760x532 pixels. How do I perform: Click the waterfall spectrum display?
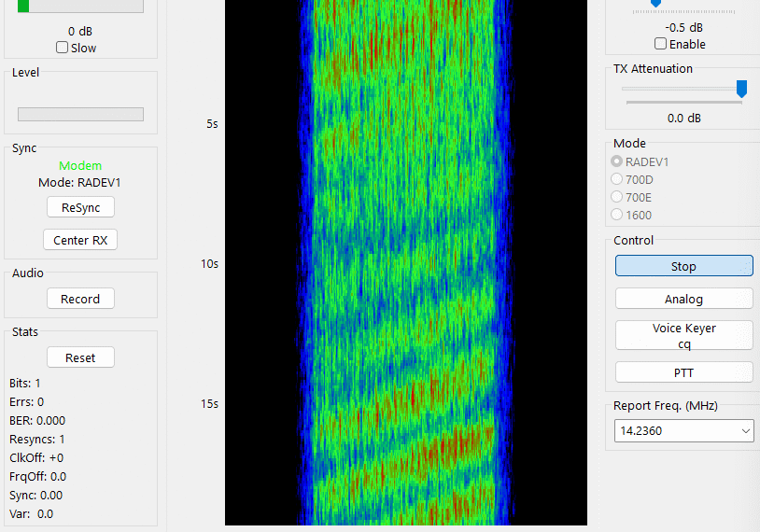[x=406, y=262]
